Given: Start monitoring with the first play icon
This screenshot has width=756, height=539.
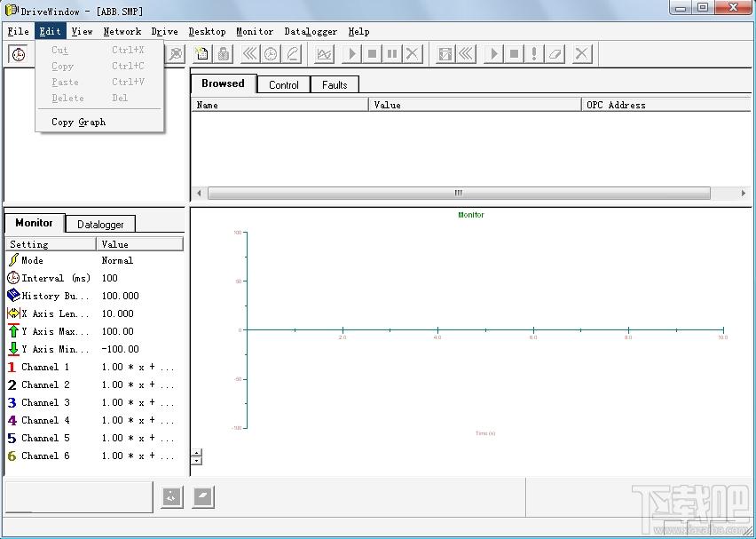Looking at the screenshot, I should 352,53.
